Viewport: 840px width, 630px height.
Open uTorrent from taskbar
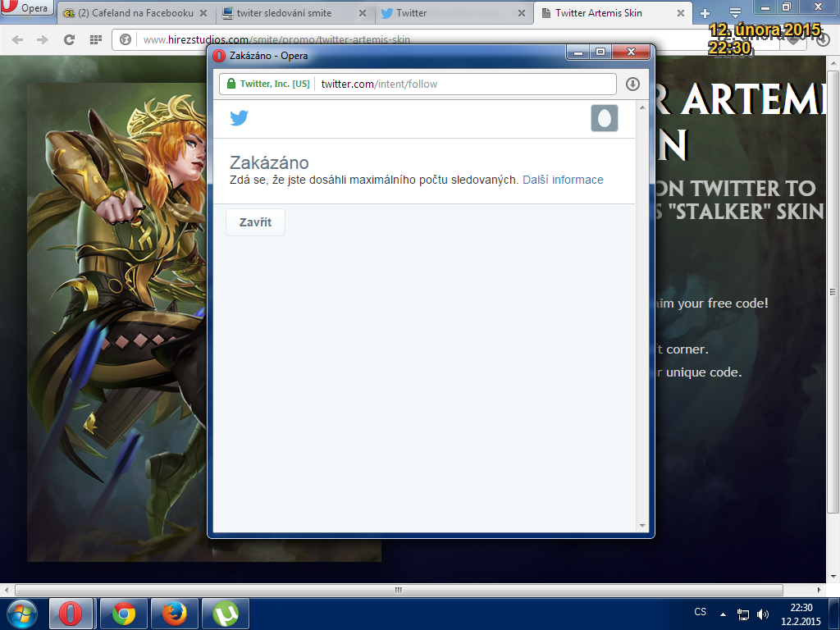(x=226, y=614)
